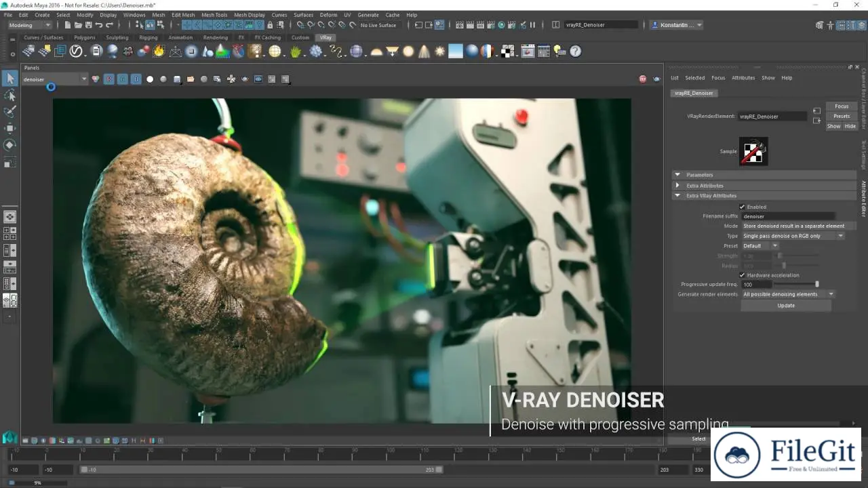Click the sun light shelf icon

pyautogui.click(x=440, y=51)
